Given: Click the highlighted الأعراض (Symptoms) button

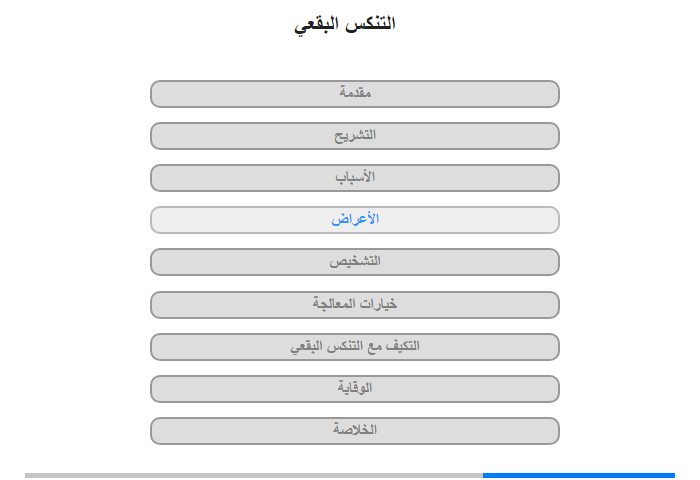Looking at the screenshot, I should 354,220.
